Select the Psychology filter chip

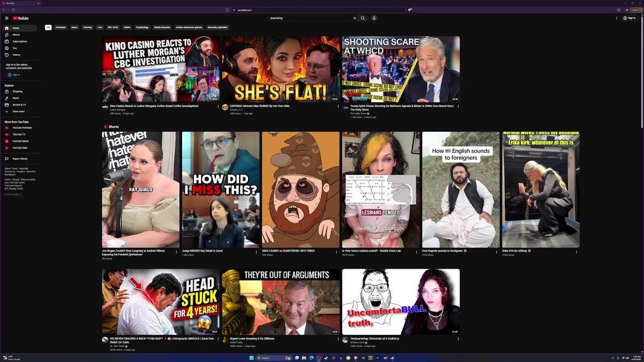click(x=142, y=27)
